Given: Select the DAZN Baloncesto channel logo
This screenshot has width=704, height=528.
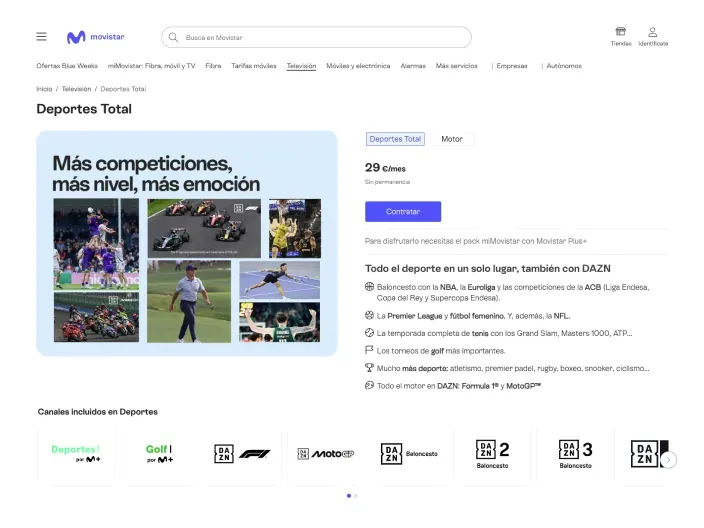Looking at the screenshot, I should (x=409, y=454).
